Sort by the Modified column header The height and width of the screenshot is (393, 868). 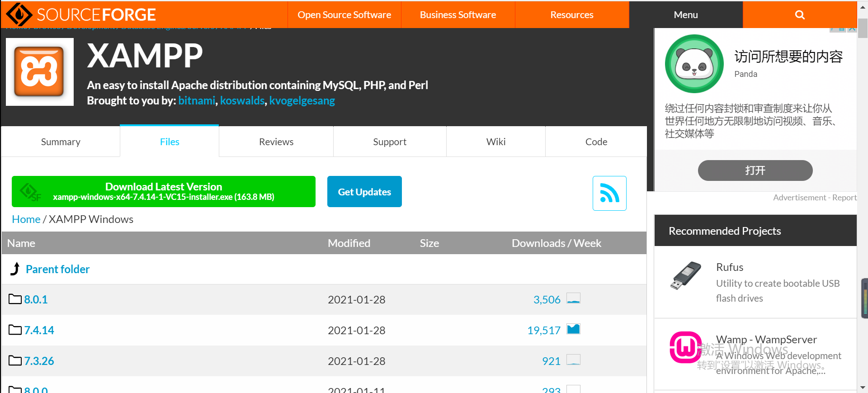[349, 243]
